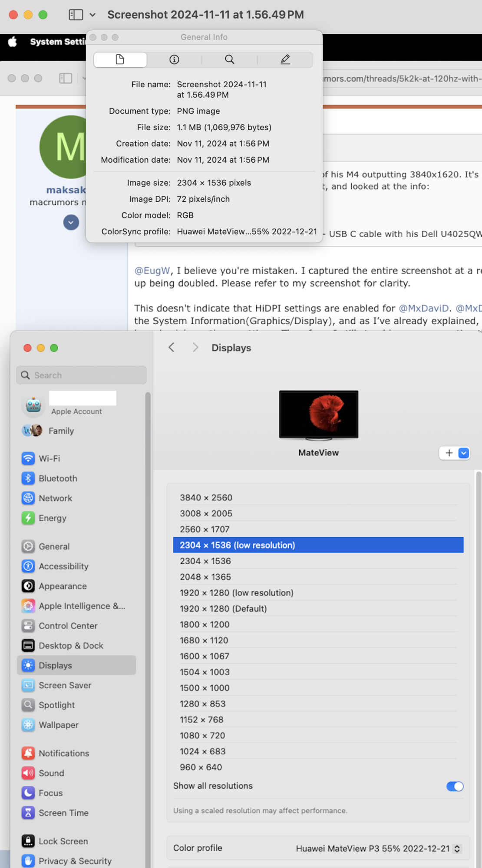Click the maksak username link
482x868 pixels.
coord(66,190)
